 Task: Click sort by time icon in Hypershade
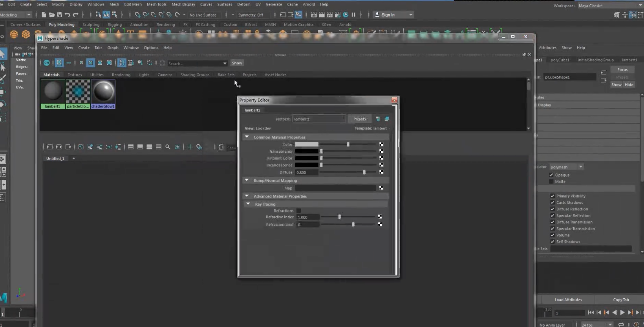click(x=140, y=63)
